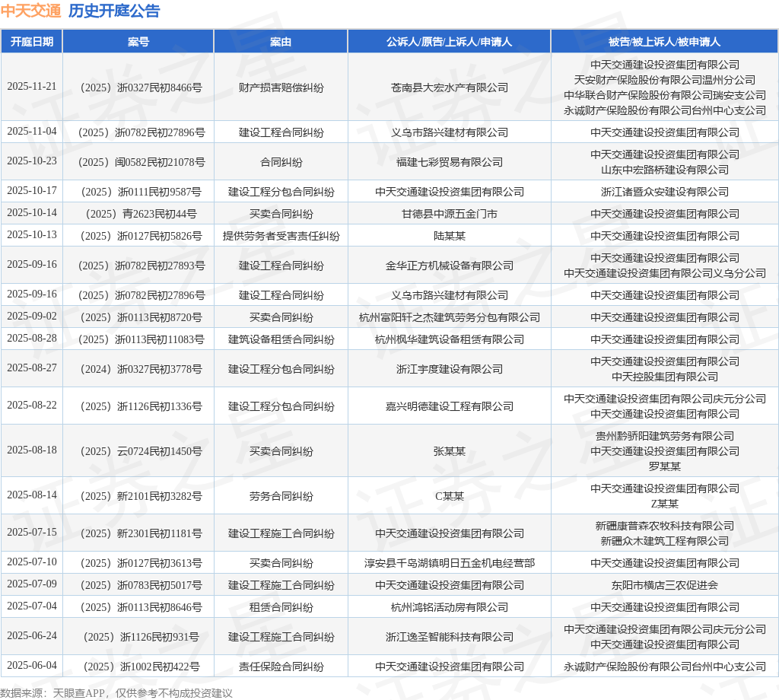Select date cell 2025-09-02

[32, 317]
